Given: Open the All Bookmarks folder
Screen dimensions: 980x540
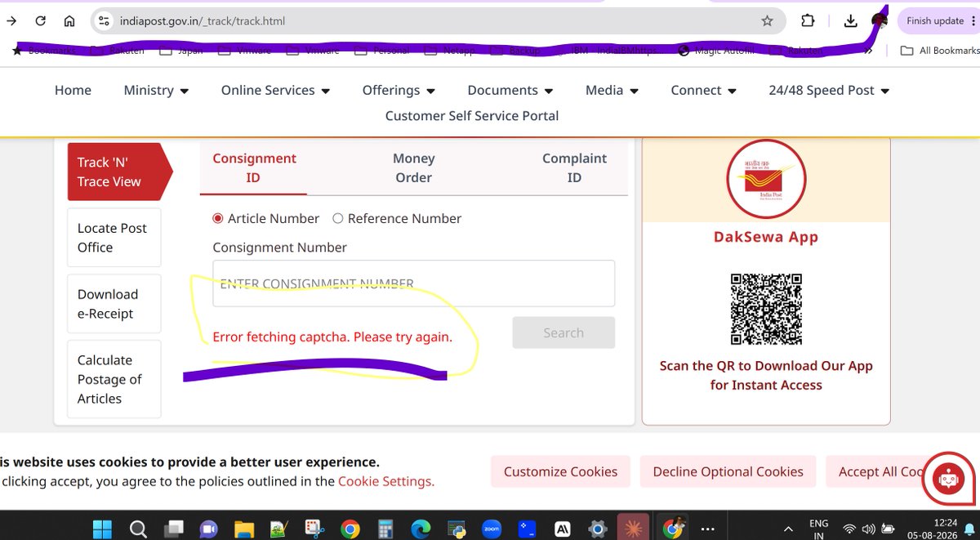Looking at the screenshot, I should pyautogui.click(x=940, y=51).
